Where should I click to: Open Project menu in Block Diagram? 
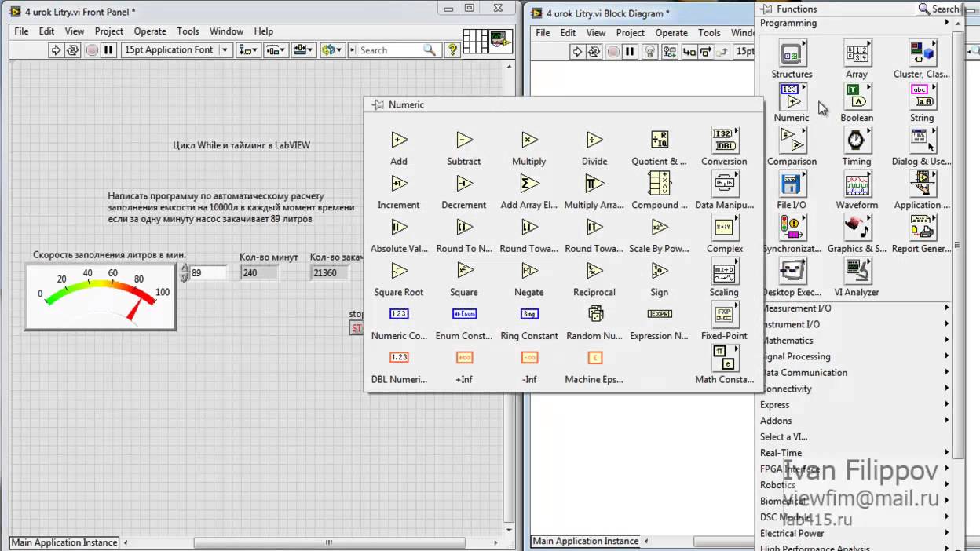(631, 33)
